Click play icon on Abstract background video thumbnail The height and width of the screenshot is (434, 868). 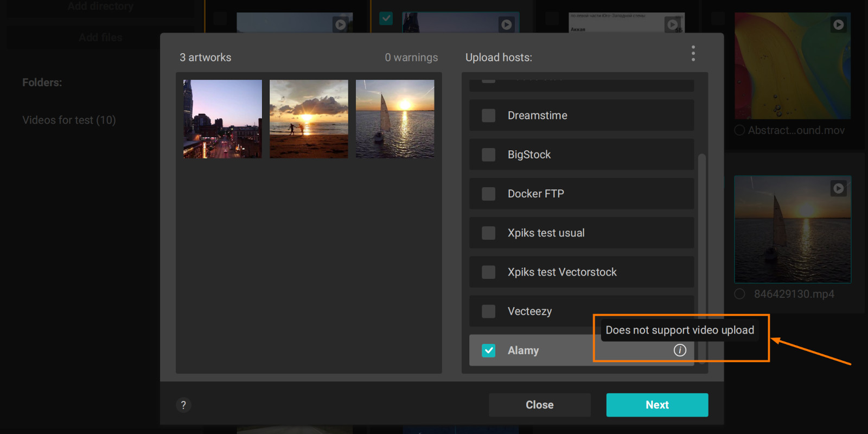(838, 24)
